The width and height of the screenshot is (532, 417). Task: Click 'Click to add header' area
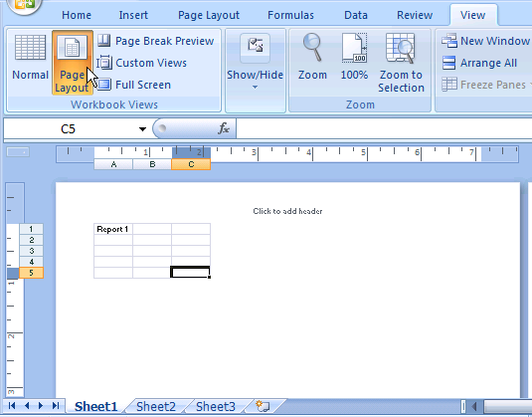tap(287, 211)
